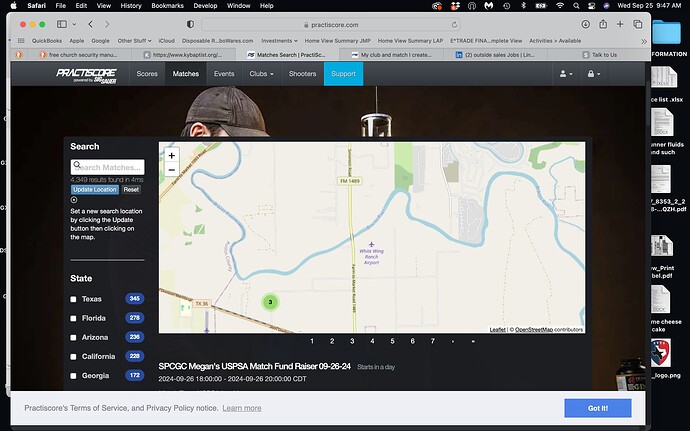Open the sidebar options chevron dropdown

(x=74, y=24)
